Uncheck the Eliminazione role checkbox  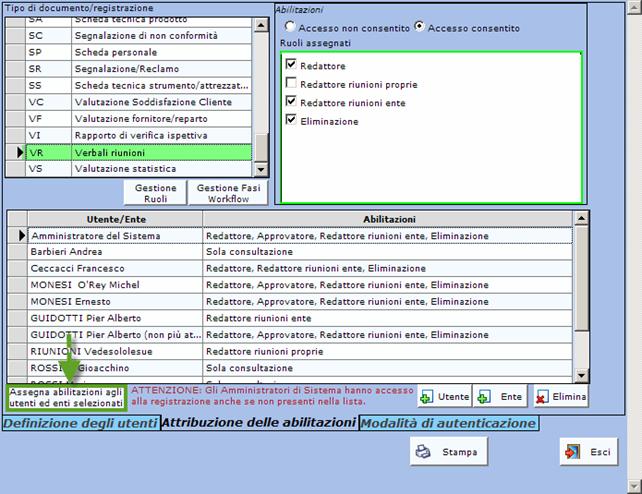point(291,121)
